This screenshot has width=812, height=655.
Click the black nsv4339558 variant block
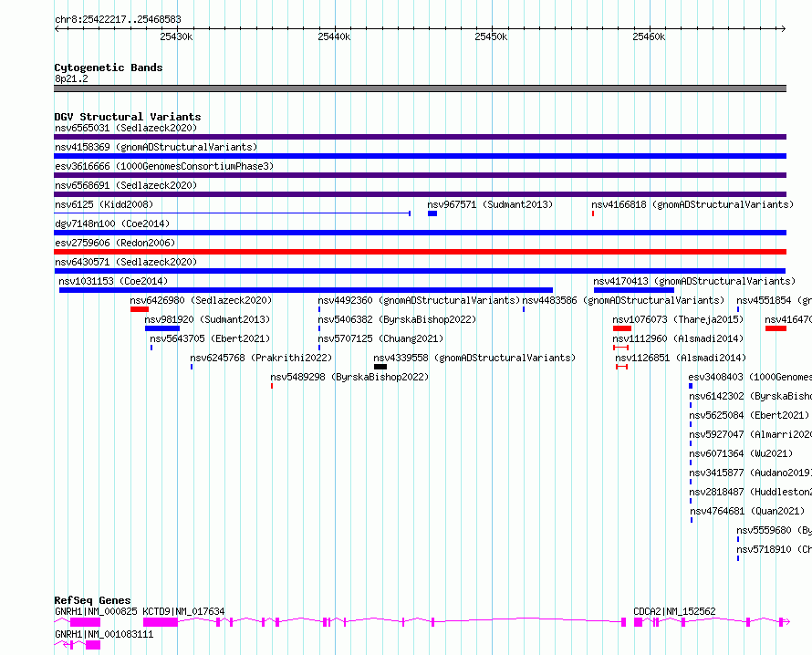pyautogui.click(x=380, y=367)
